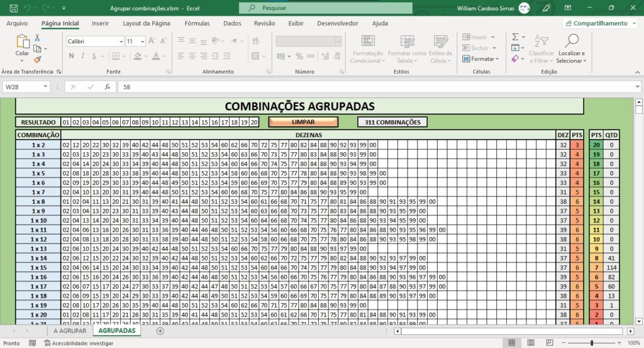Screen dimensions: 644x348
Task: Switch to Page Break Preview icon
Action: click(550, 343)
